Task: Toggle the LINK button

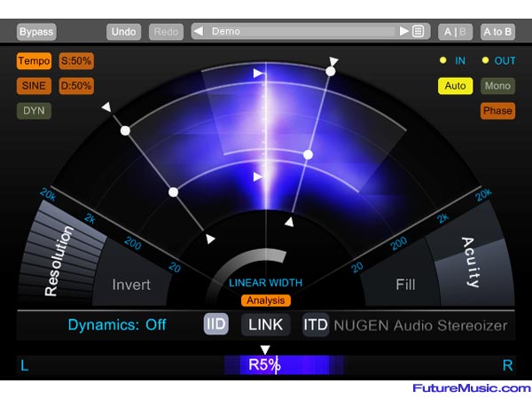Action: coord(266,325)
